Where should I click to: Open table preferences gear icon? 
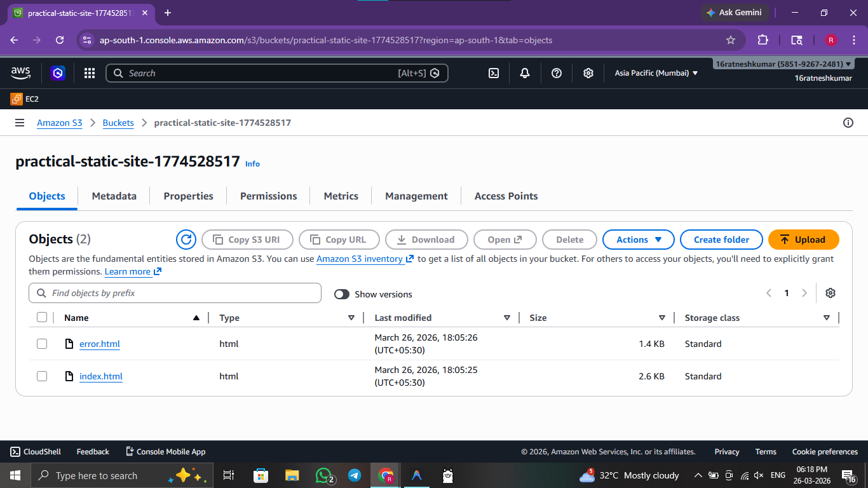831,293
